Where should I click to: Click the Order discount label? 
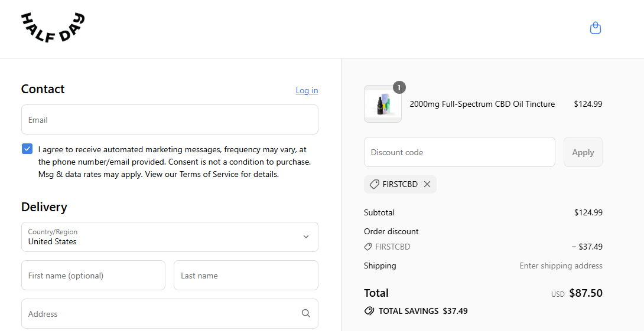(x=391, y=231)
